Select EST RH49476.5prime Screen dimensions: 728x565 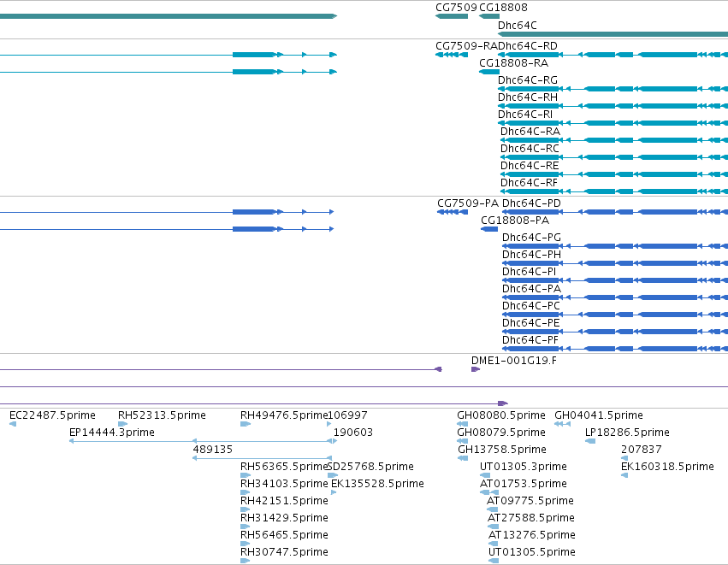284,415
